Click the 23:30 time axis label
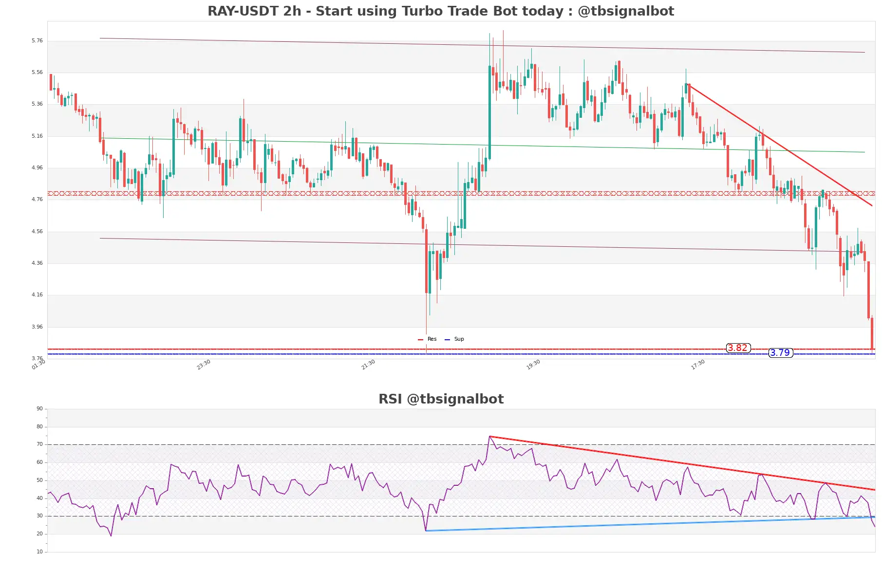The width and height of the screenshot is (882, 588). pos(204,365)
